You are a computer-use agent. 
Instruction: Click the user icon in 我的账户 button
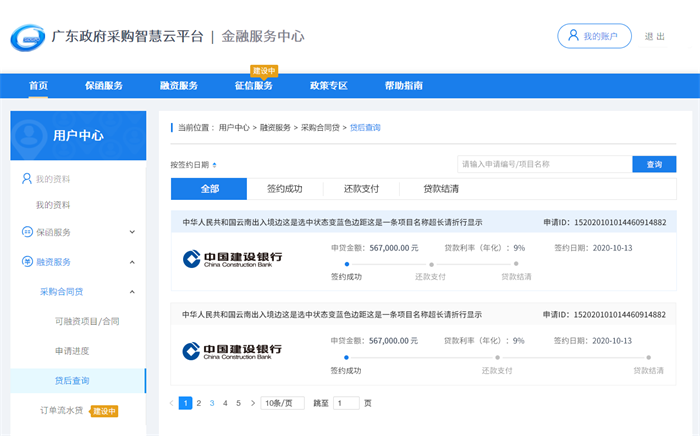[x=573, y=35]
